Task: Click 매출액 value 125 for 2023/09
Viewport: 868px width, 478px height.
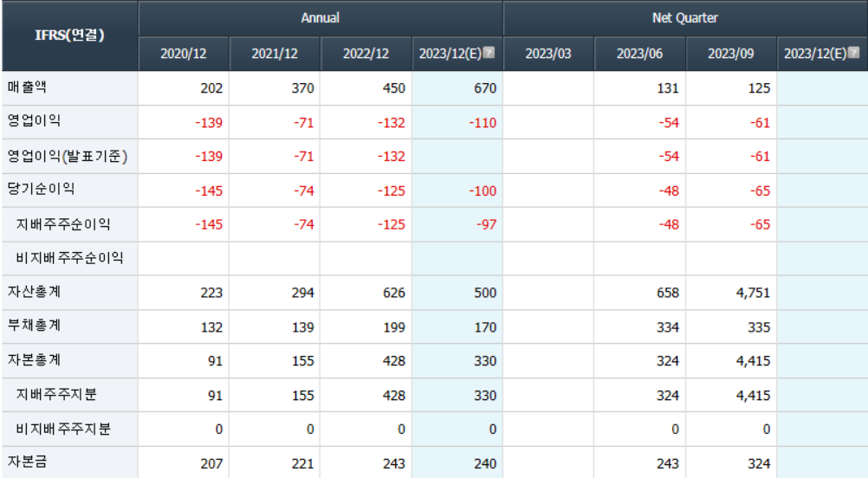Action: pyautogui.click(x=759, y=88)
